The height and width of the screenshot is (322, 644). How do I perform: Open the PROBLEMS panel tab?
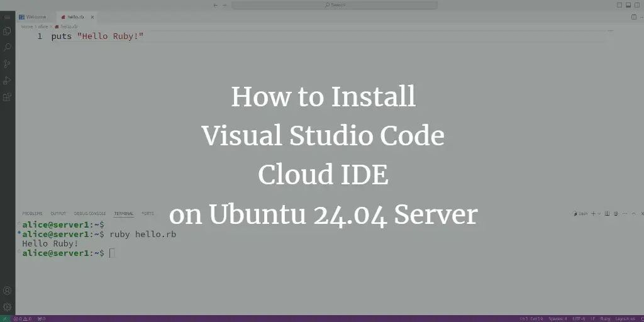[32, 214]
